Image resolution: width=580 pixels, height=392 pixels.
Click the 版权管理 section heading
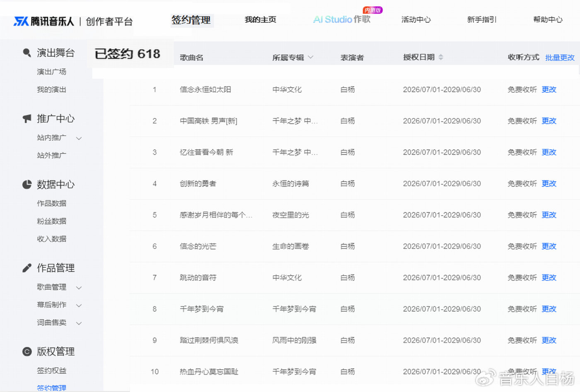(56, 351)
